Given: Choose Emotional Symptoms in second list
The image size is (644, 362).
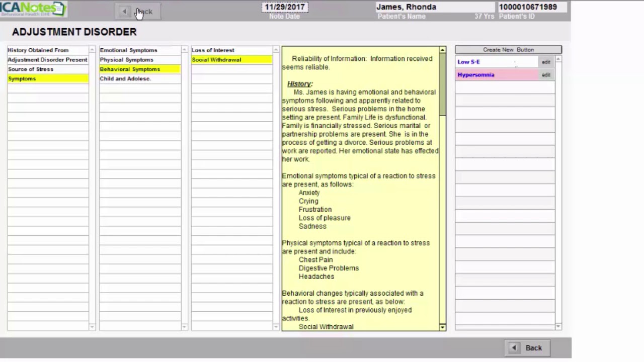Looking at the screenshot, I should 140,50.
